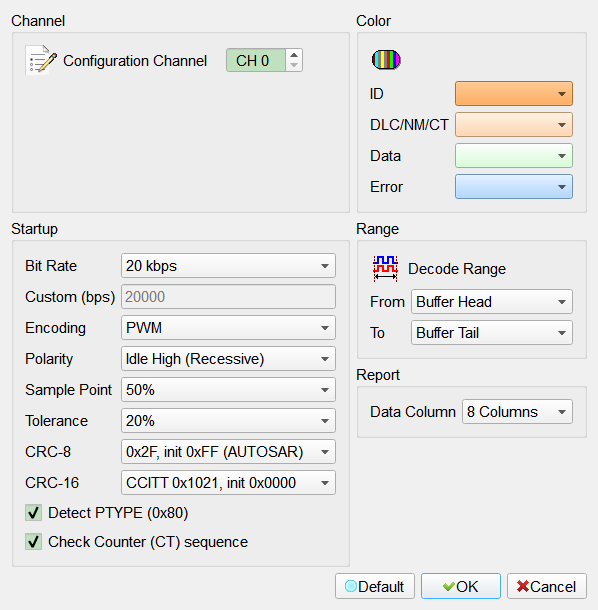Click the Bit Rate label
Image resolution: width=598 pixels, height=610 pixels.
pos(51,266)
